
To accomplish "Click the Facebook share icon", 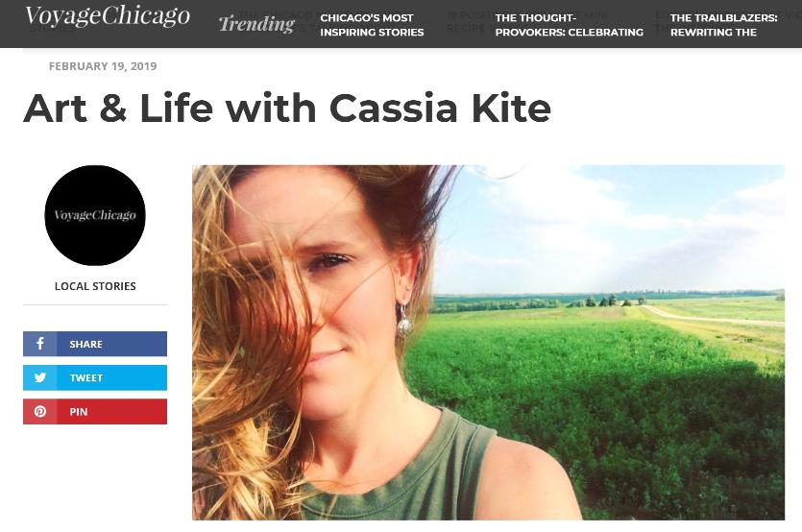I will tap(40, 344).
